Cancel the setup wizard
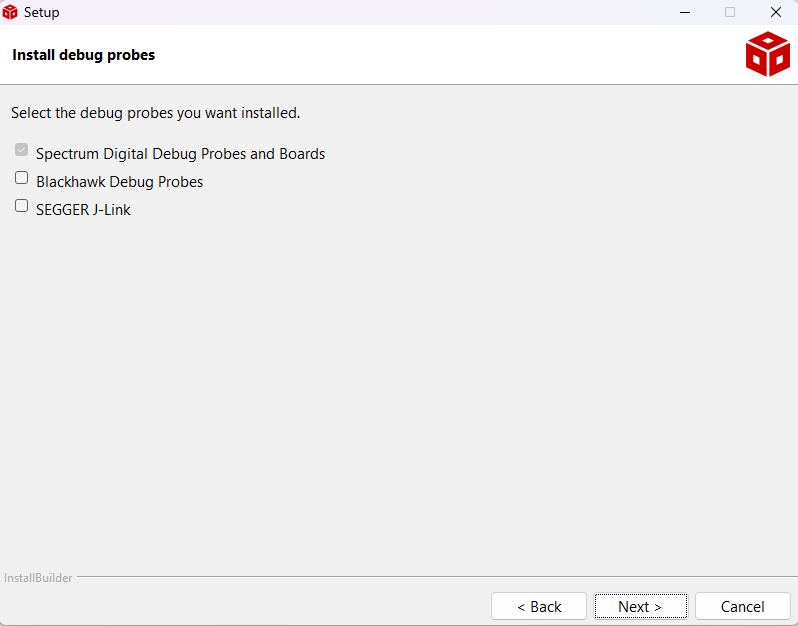 pos(743,606)
